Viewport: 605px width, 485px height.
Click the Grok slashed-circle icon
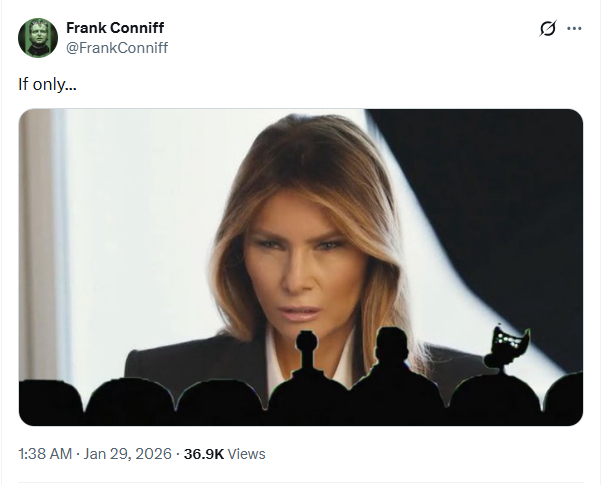coord(547,28)
